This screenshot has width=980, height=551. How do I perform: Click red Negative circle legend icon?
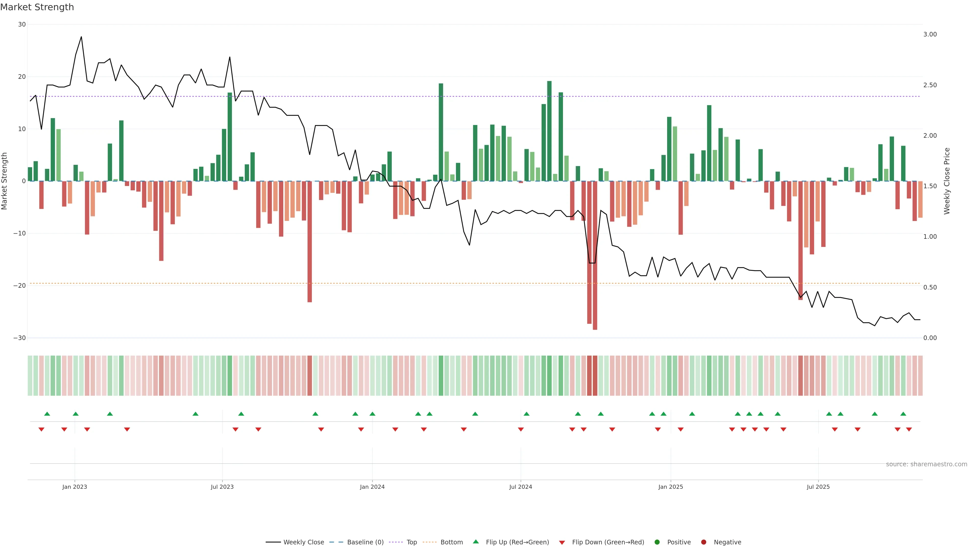pos(703,542)
